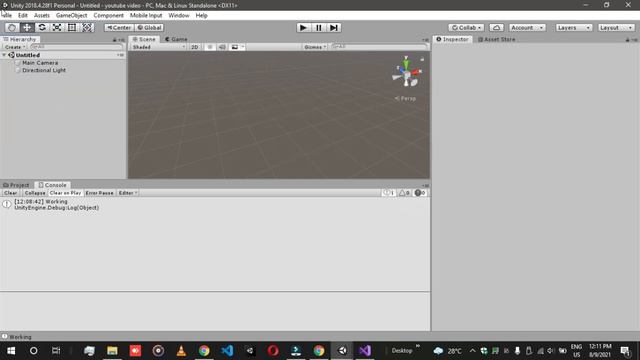This screenshot has height=360, width=640.
Task: Click the Pause button
Action: coord(318,27)
